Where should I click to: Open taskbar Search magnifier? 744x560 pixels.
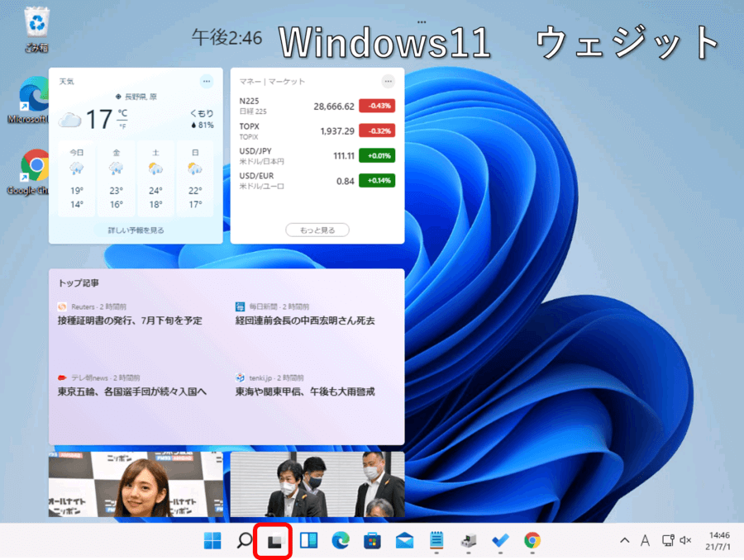coord(245,540)
